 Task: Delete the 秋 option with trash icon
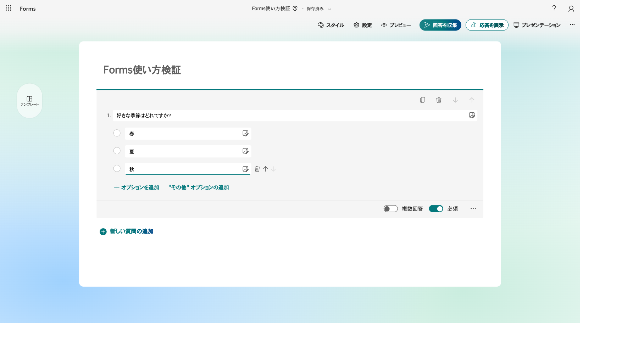(x=257, y=169)
